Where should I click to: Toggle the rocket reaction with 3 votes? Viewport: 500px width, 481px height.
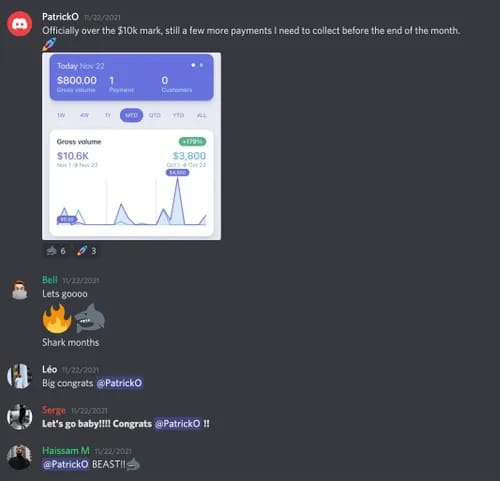[x=86, y=251]
